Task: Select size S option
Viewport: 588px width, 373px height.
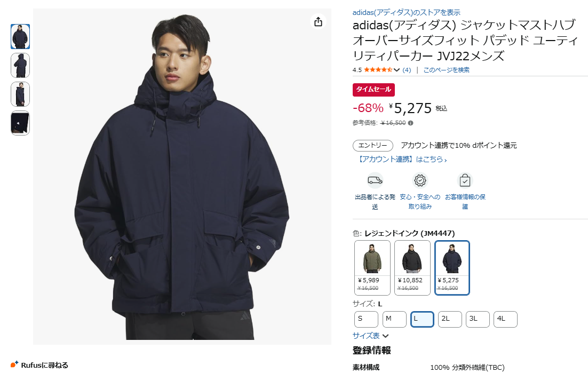Action: [366, 319]
